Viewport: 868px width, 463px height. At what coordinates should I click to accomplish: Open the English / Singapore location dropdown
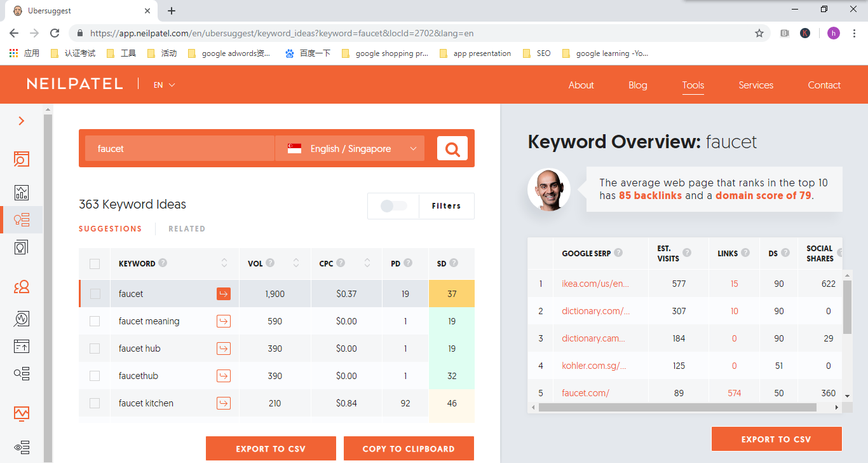pos(349,149)
